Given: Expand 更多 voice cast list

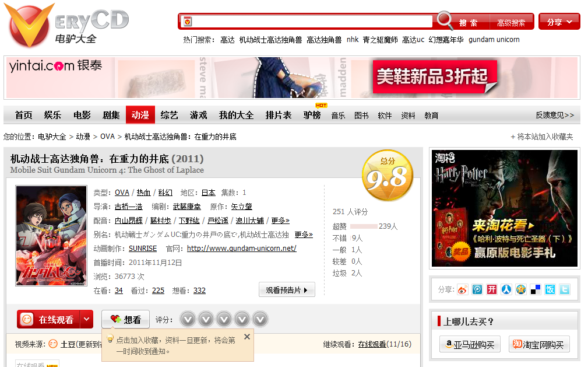Looking at the screenshot, I should (280, 221).
